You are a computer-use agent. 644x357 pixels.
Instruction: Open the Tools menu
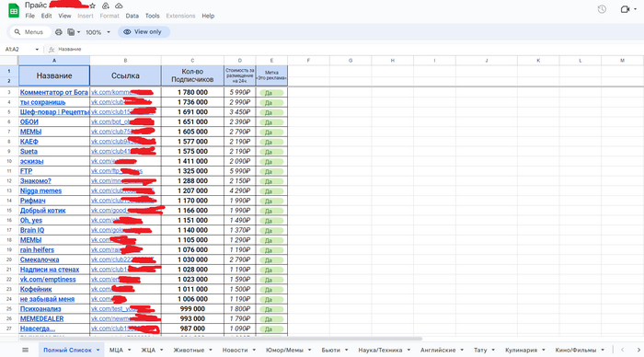point(152,16)
